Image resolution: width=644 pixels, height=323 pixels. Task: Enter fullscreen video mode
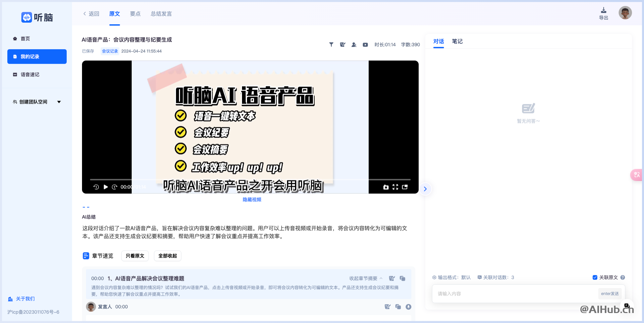tap(395, 187)
